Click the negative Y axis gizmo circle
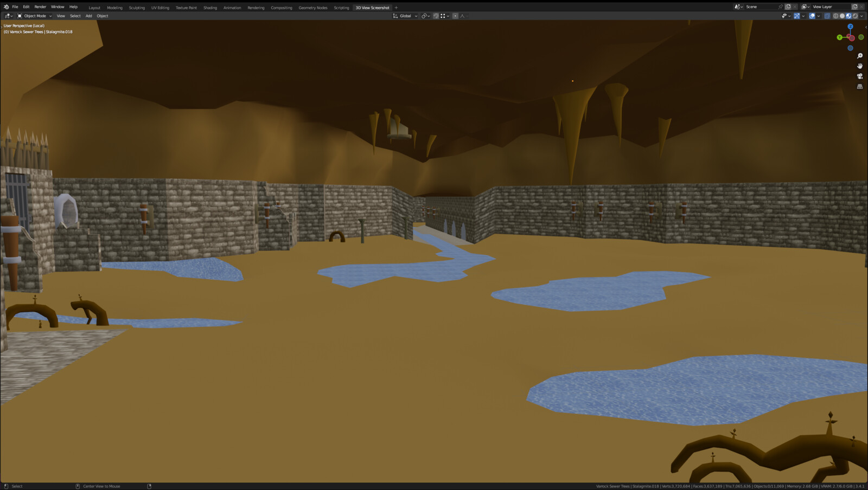 pyautogui.click(x=861, y=37)
